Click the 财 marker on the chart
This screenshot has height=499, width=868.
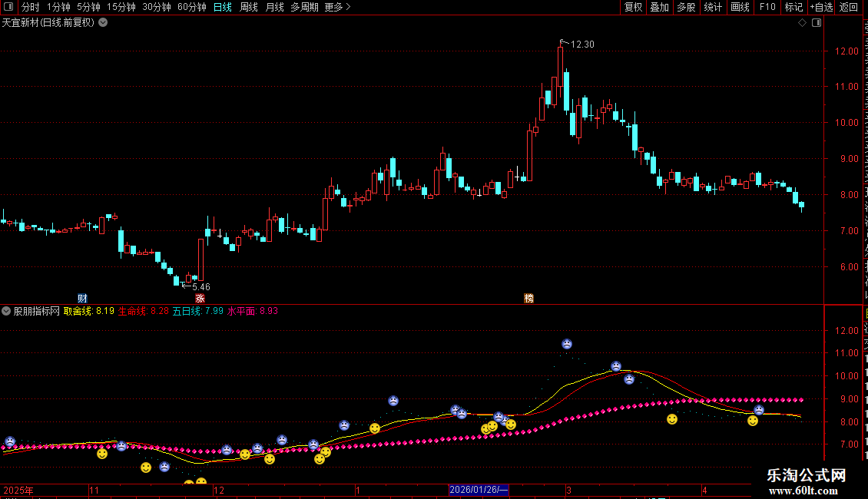pyautogui.click(x=82, y=298)
